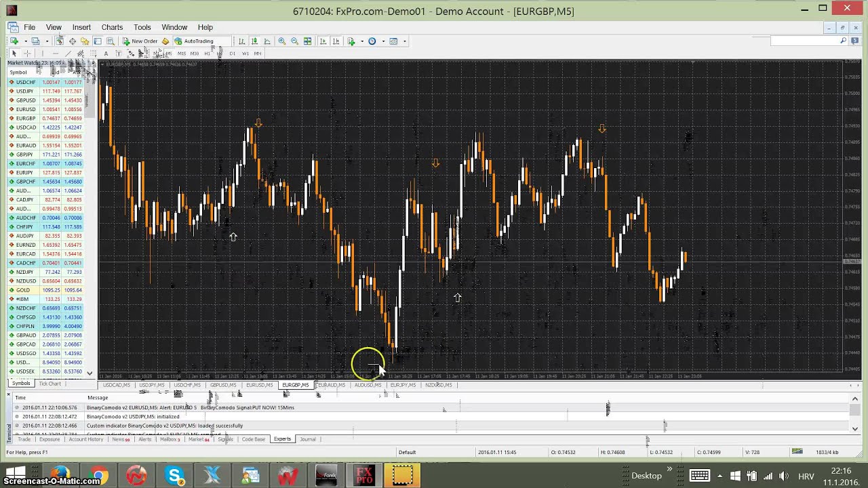This screenshot has height=488, width=868.
Task: Expand the Templates dropdown arrow
Action: point(405,41)
